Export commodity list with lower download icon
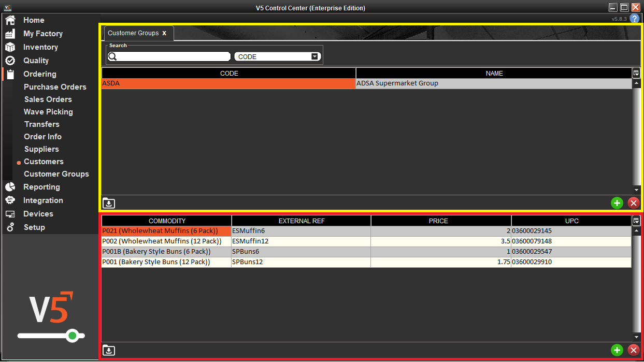This screenshot has width=644, height=362. pyautogui.click(x=108, y=350)
